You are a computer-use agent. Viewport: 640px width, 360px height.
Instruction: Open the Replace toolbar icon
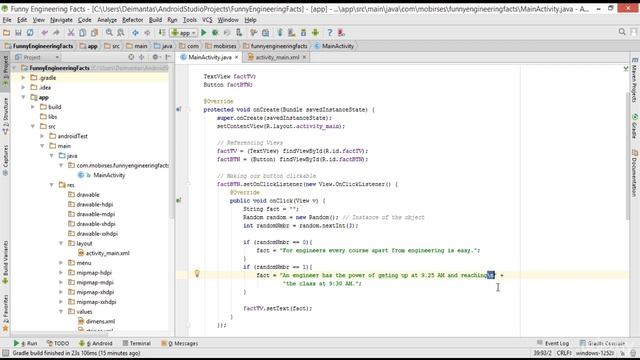121,33
